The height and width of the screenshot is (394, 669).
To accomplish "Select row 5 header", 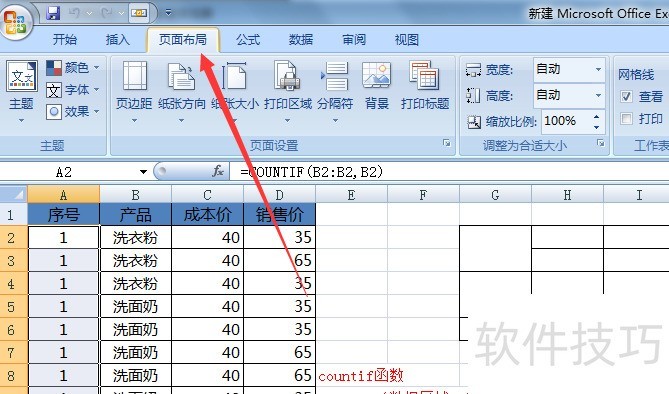I will [x=14, y=306].
